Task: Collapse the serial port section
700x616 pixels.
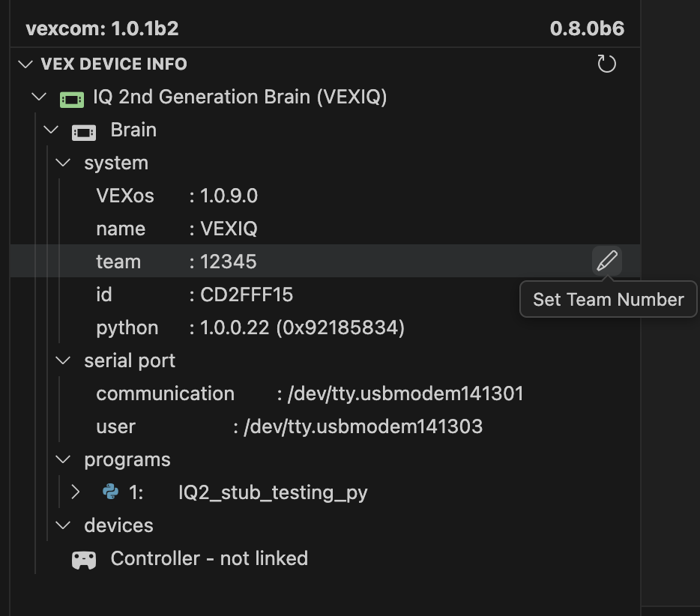Action: [x=63, y=360]
